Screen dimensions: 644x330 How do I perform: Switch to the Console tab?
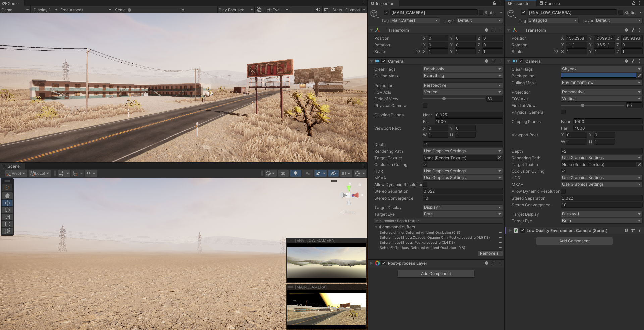tap(550, 3)
